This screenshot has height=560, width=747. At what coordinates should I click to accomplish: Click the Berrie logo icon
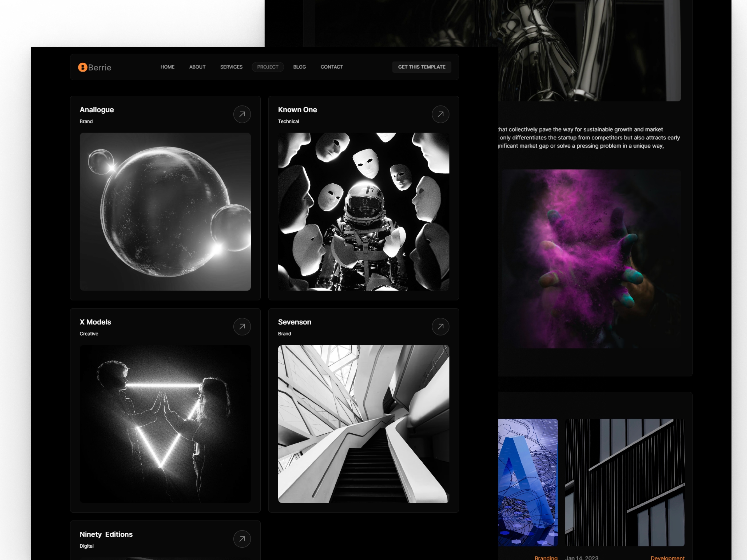point(82,67)
